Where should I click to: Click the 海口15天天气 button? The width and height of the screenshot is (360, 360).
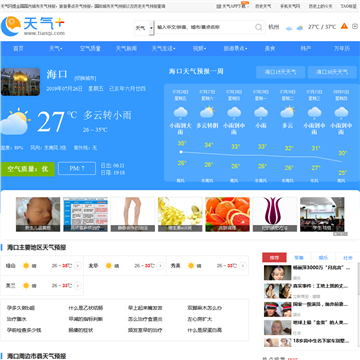(x=280, y=72)
